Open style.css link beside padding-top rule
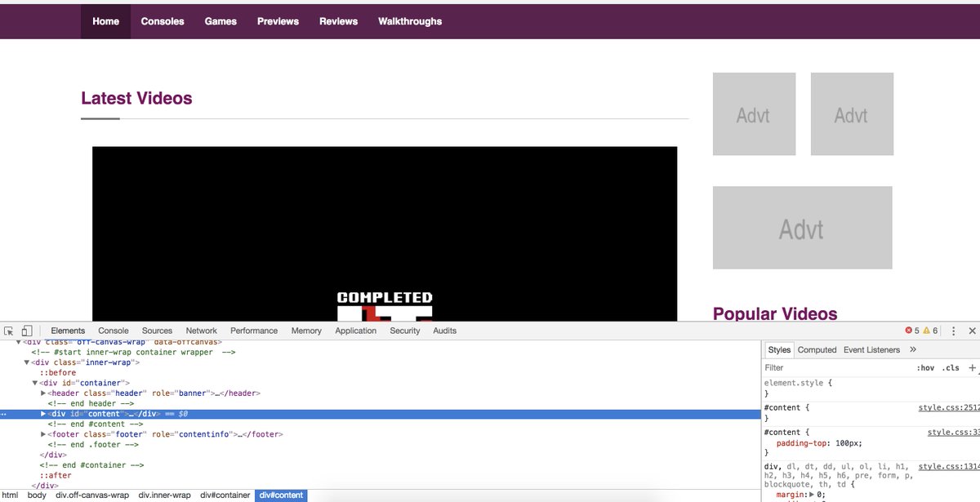 click(954, 432)
